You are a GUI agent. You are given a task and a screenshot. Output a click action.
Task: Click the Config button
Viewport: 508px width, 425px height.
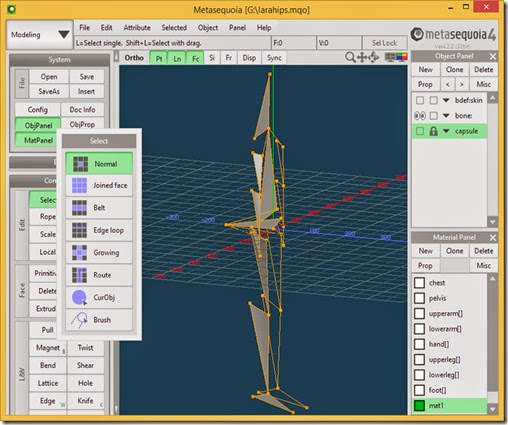coord(38,110)
